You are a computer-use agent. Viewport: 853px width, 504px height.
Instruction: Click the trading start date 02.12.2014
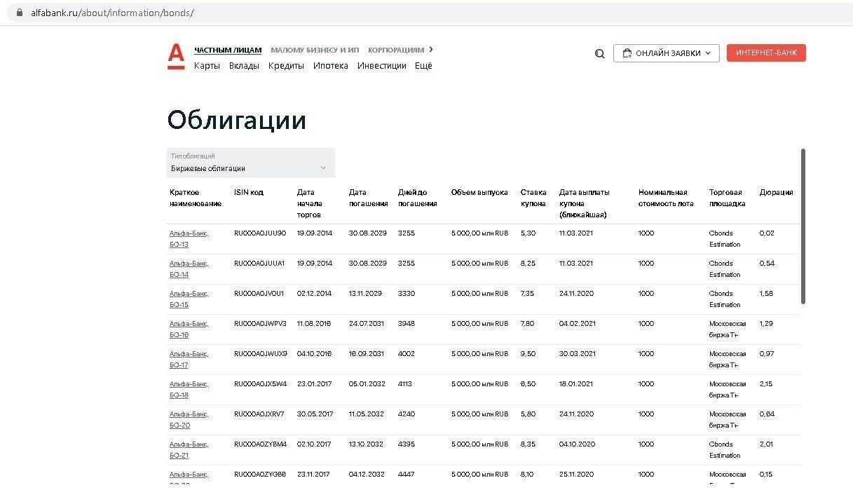coord(315,294)
